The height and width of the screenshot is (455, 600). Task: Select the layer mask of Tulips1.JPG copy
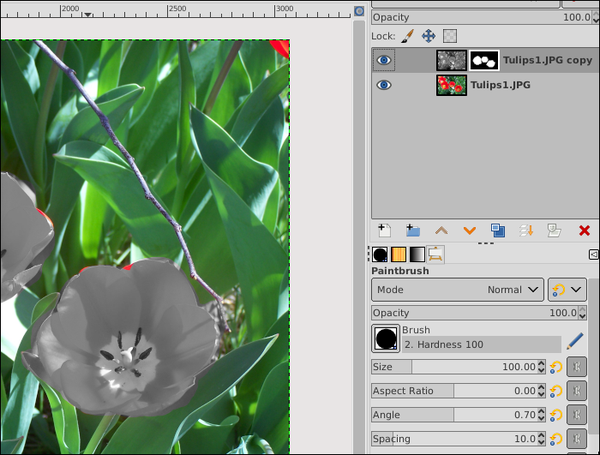(484, 60)
